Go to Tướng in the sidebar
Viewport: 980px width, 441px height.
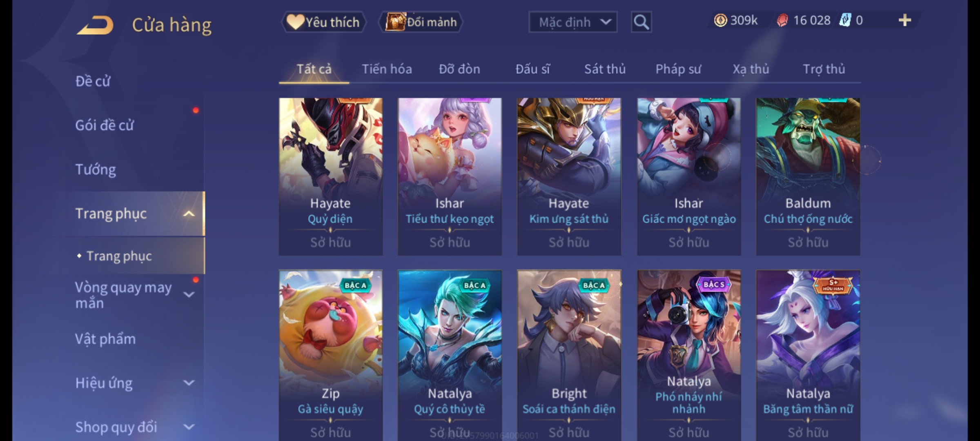tap(96, 169)
